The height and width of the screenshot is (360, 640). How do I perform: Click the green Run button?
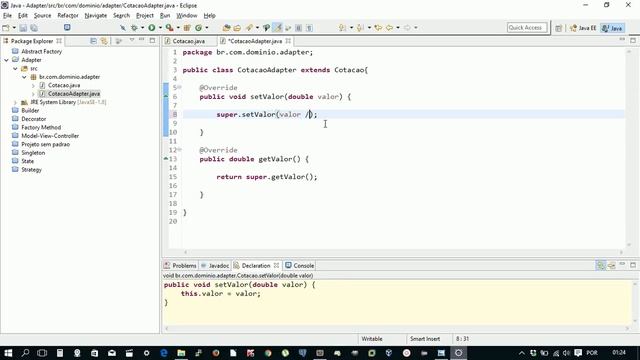click(152, 28)
